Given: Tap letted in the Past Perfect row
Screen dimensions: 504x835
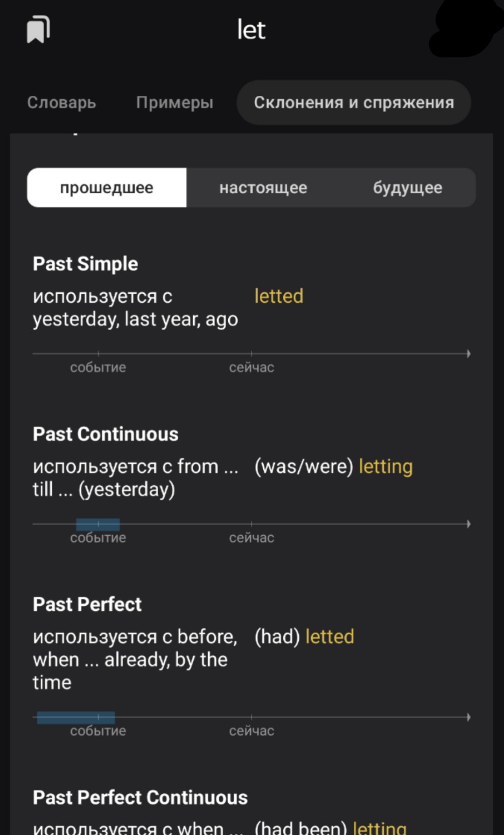Looking at the screenshot, I should point(329,637).
